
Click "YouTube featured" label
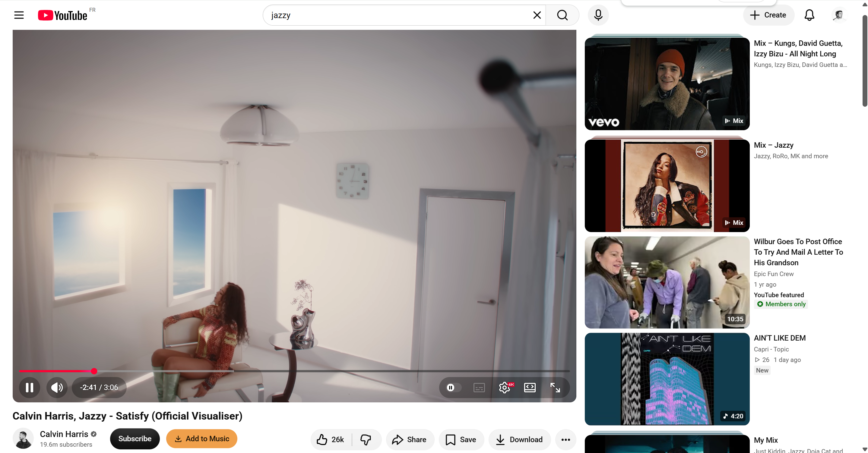pos(779,295)
